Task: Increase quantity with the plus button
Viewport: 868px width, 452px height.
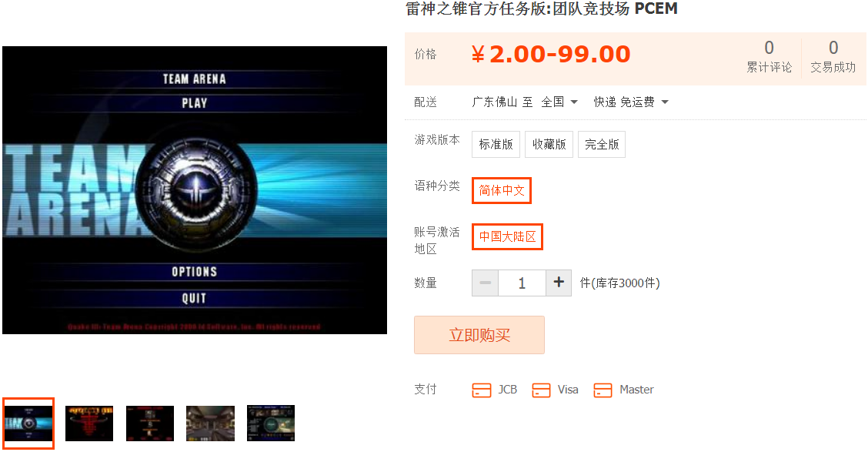Action: tap(559, 283)
